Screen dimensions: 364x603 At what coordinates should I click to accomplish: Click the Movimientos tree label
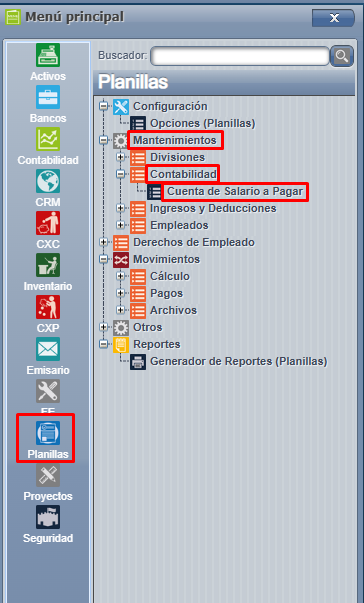(166, 259)
